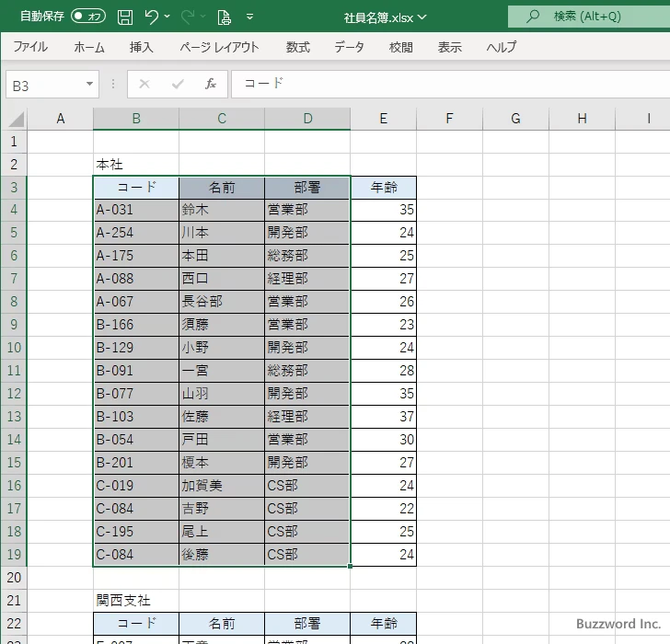This screenshot has width=670, height=644.
Task: Click the 名前 header cell in row 3
Action: pos(222,188)
